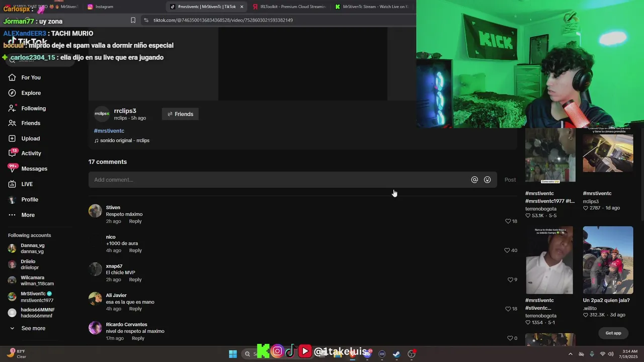Image resolution: width=644 pixels, height=362 pixels.
Task: Open the Un 2pa2 quien jala video thumbnail
Action: 608,260
